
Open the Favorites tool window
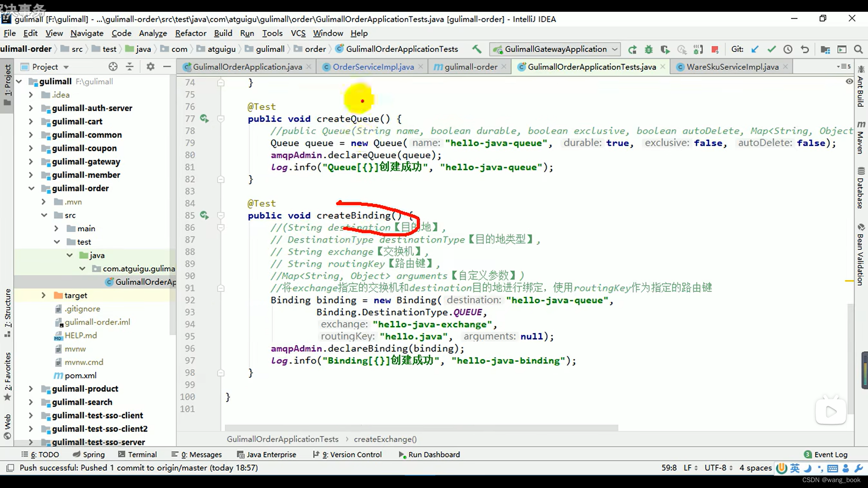(x=7, y=376)
